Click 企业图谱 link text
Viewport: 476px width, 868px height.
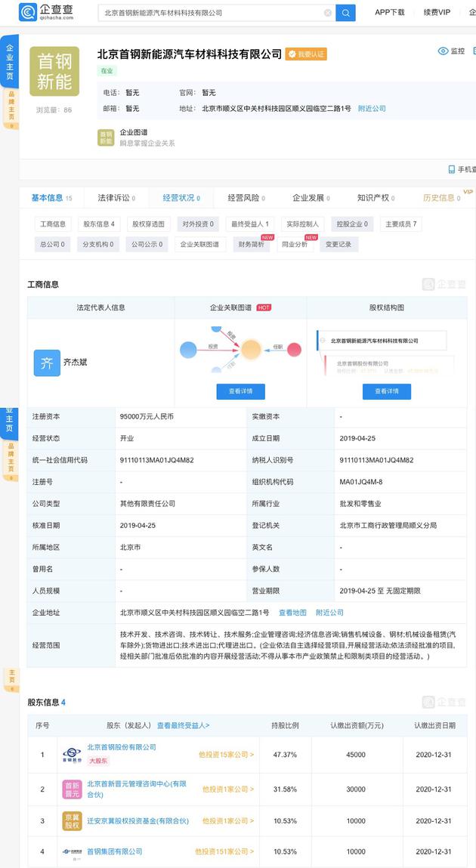pos(134,133)
